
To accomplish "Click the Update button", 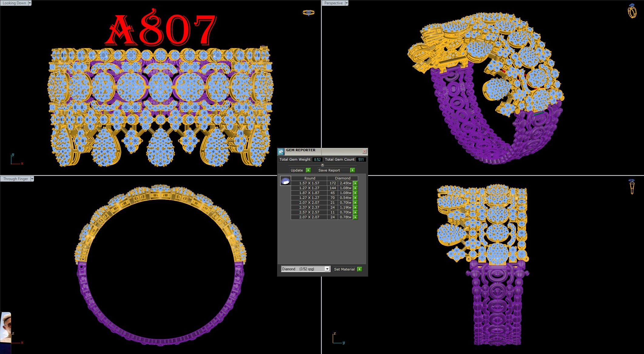I will point(297,170).
